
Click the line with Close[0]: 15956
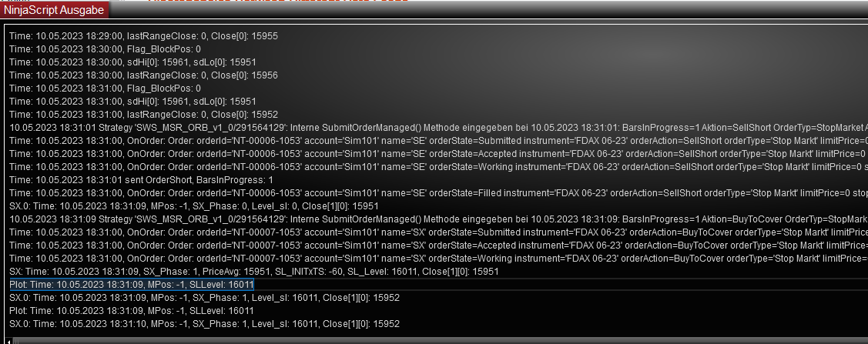tap(143, 75)
